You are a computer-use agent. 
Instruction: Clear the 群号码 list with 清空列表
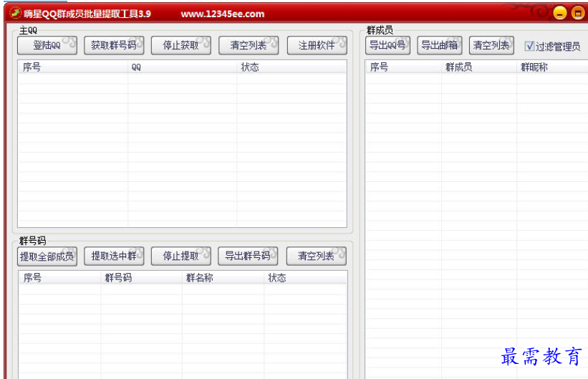point(317,256)
